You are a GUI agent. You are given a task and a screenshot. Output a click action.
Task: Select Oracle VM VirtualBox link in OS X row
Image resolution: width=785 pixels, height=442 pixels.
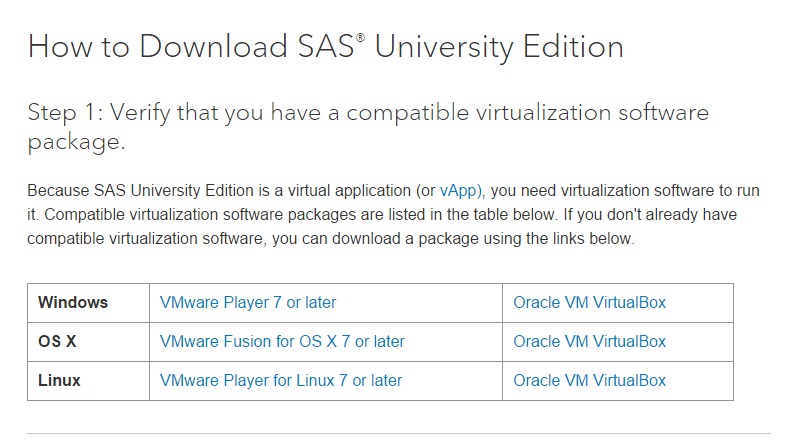click(x=589, y=341)
